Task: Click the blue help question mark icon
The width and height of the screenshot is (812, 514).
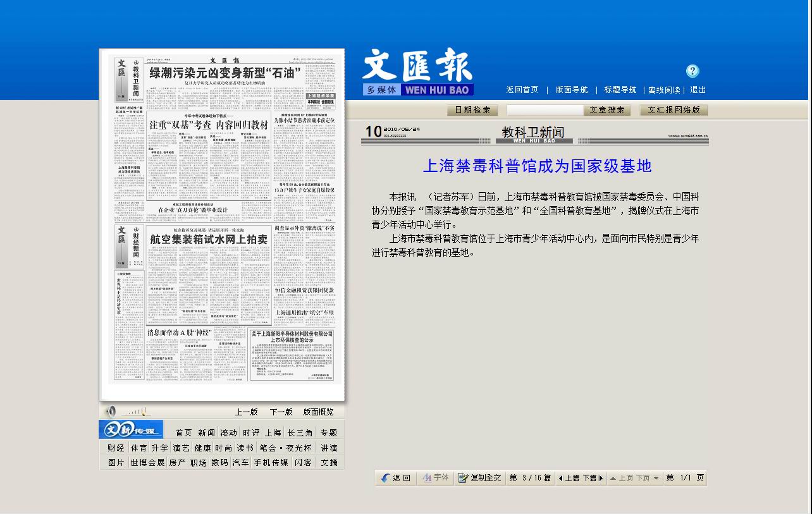Action: click(692, 71)
